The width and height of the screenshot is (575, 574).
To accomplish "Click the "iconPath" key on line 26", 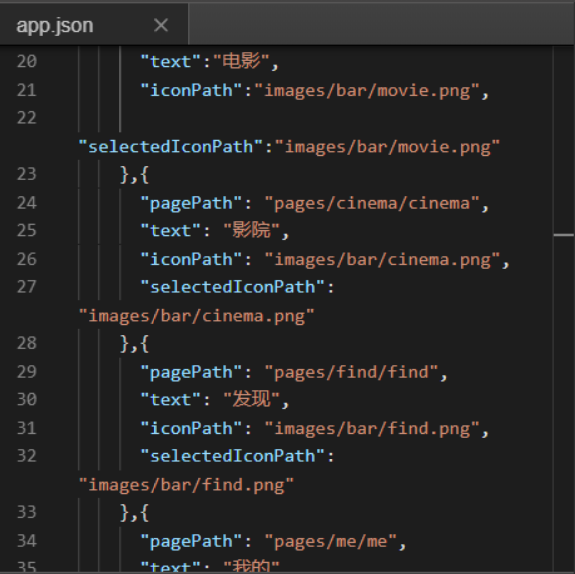I will 191,260.
